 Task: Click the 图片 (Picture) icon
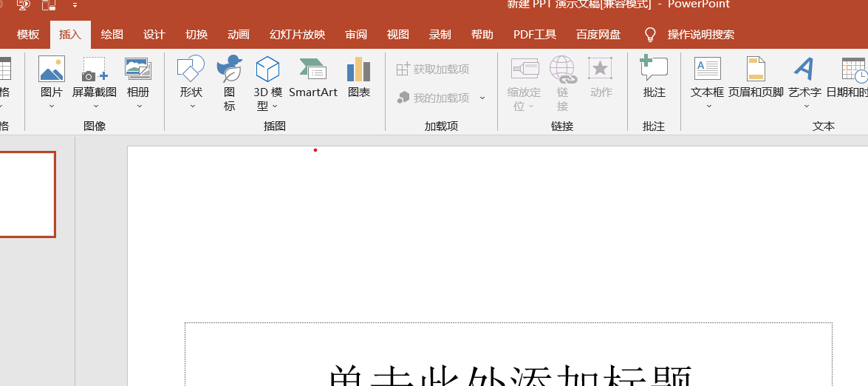tap(52, 69)
